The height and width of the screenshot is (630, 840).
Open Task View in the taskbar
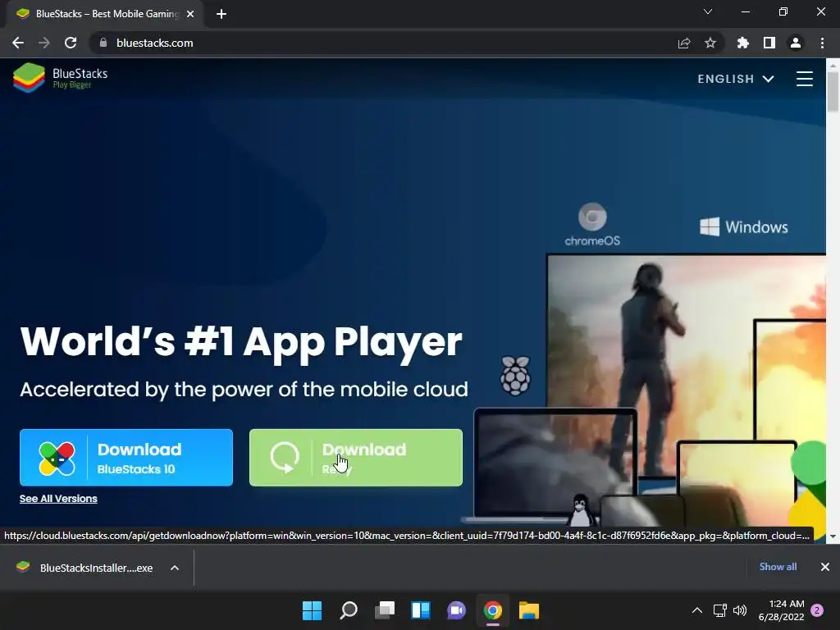385,610
